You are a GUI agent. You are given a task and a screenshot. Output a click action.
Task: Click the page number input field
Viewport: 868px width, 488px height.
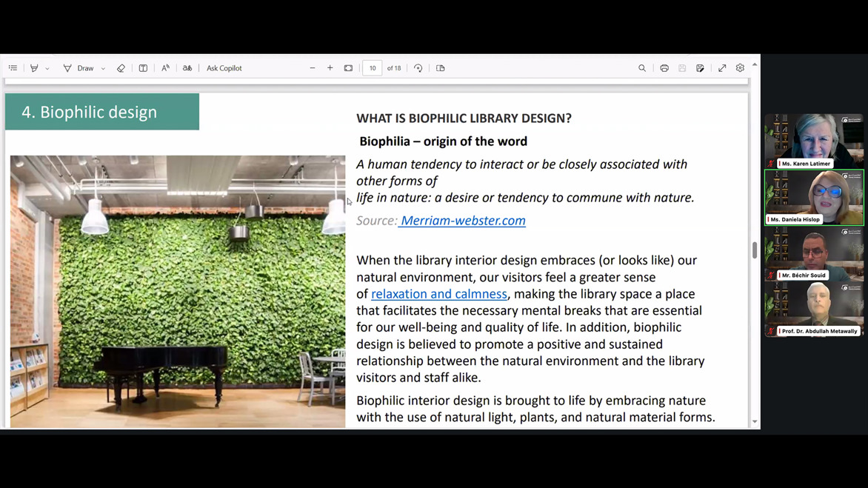(373, 68)
